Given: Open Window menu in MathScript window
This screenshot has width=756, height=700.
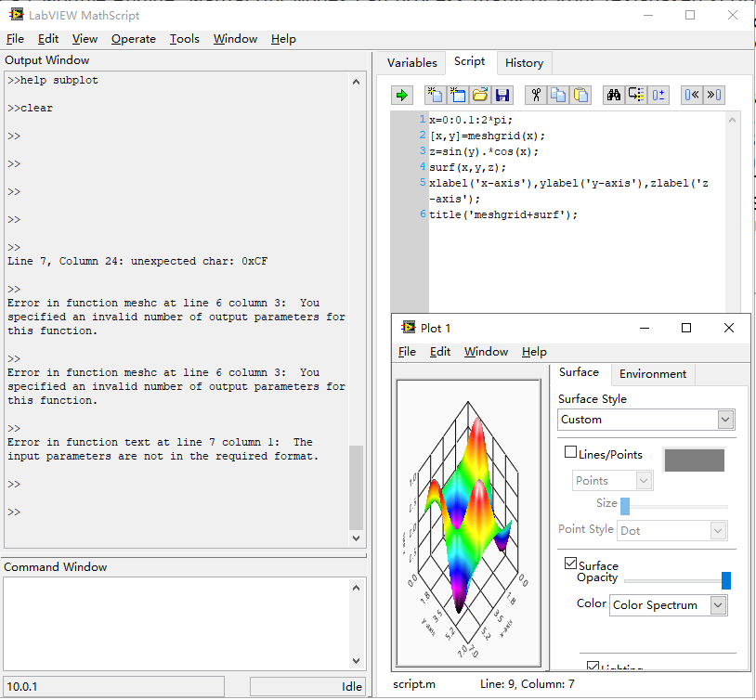Looking at the screenshot, I should coord(235,39).
